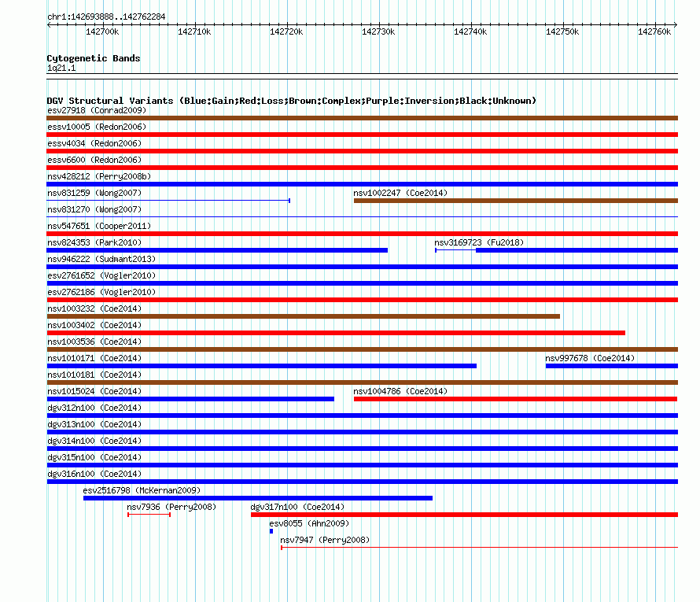This screenshot has height=602, width=700.
Task: Select esv8055 (Ahn2009) label
Action: tap(309, 523)
